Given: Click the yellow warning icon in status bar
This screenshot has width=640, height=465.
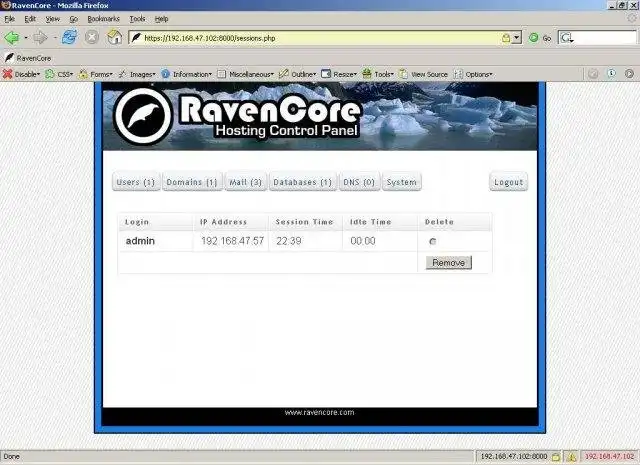Looking at the screenshot, I should pyautogui.click(x=572, y=456).
